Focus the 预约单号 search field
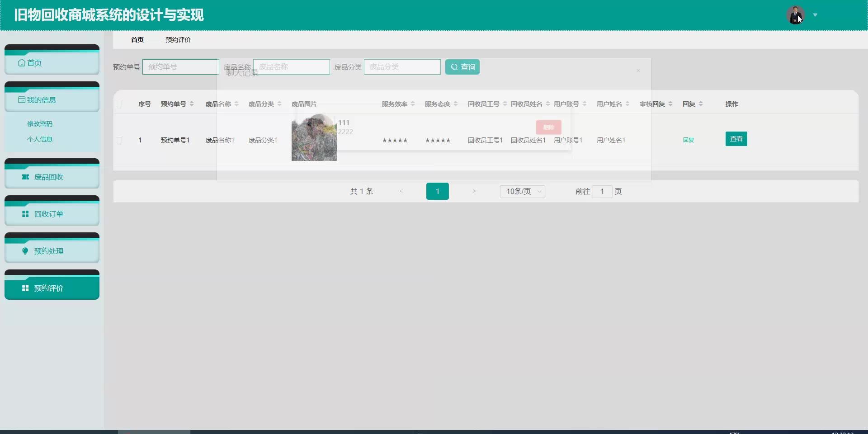Viewport: 868px width, 434px height. tap(181, 67)
